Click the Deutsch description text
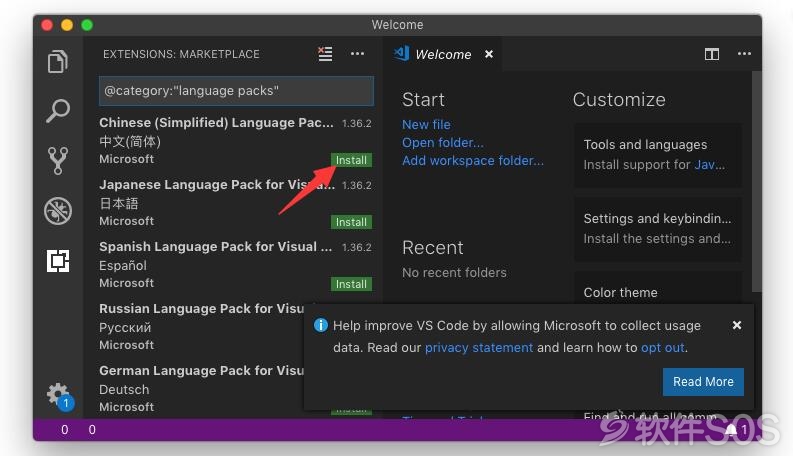This screenshot has height=456, width=793. click(124, 390)
